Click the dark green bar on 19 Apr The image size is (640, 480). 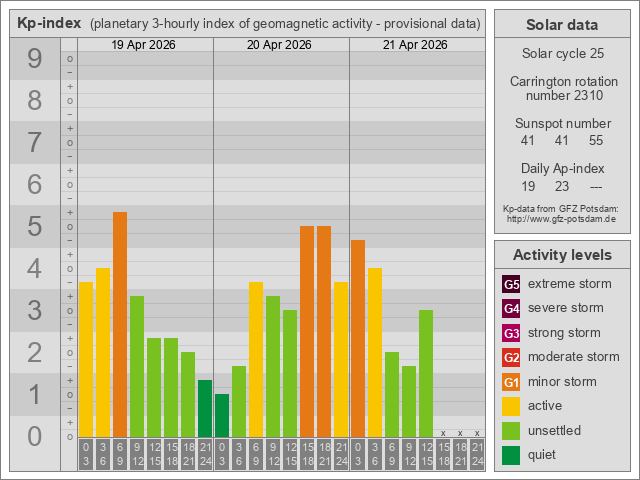[x=205, y=408]
